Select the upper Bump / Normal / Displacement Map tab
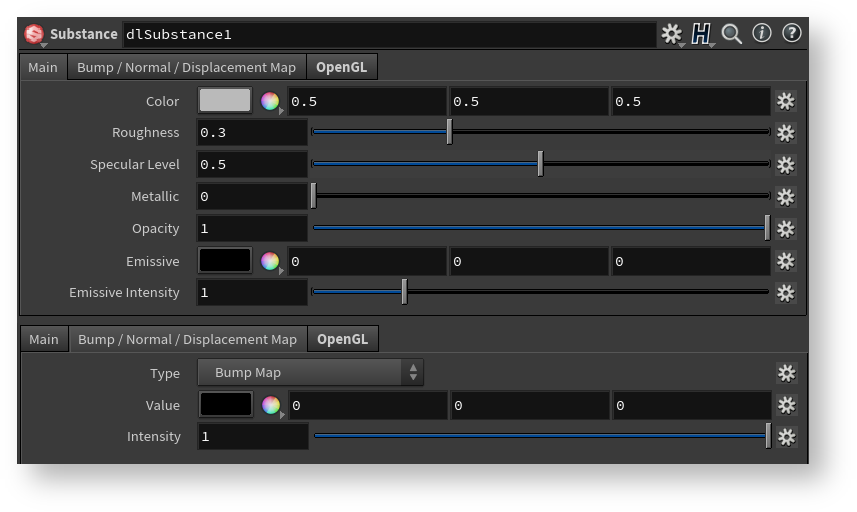Image resolution: width=857 pixels, height=512 pixels. coord(187,67)
